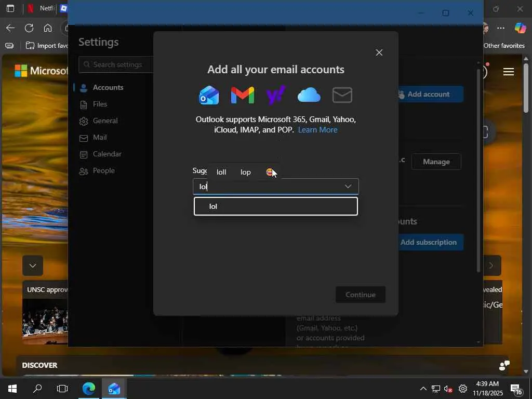The height and width of the screenshot is (399, 532).
Task: Click the Yahoo logo icon
Action: (276, 95)
